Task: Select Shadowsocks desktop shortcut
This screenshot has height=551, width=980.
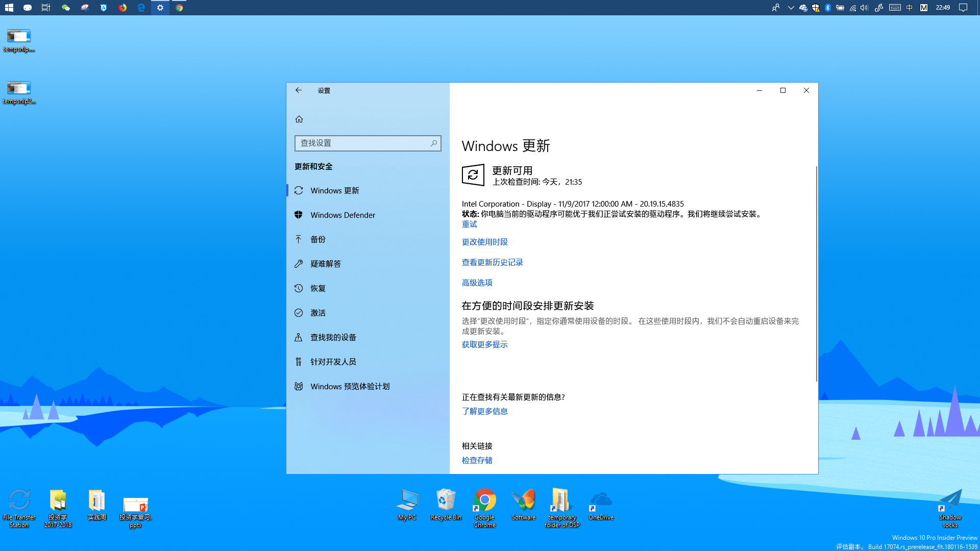Action: coord(950,508)
